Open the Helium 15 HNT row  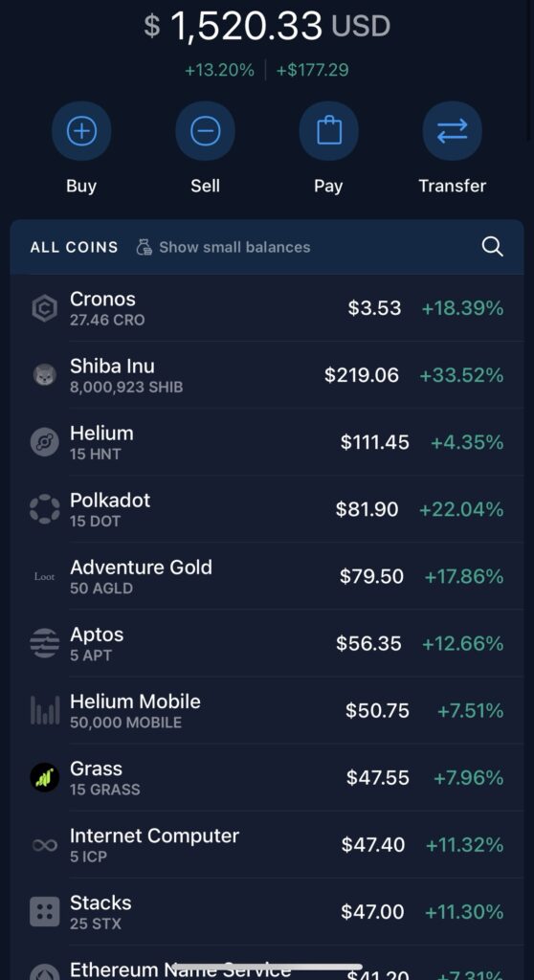pyautogui.click(x=267, y=442)
